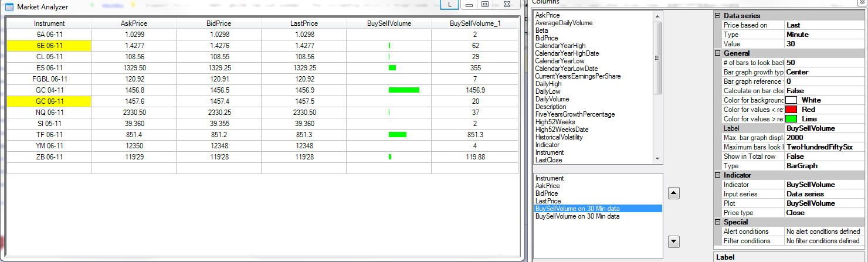Open the Price based on value Last
Screen dimensions: 868x262
pos(826,25)
